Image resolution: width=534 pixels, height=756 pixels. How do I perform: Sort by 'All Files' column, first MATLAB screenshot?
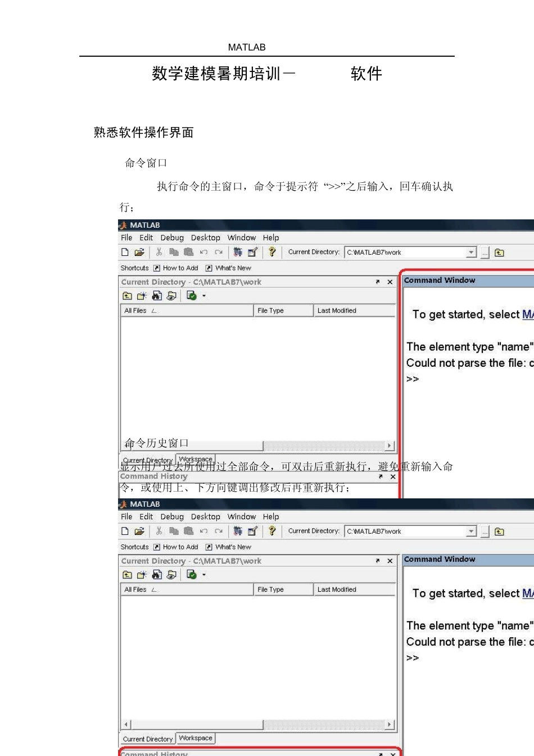(x=187, y=310)
